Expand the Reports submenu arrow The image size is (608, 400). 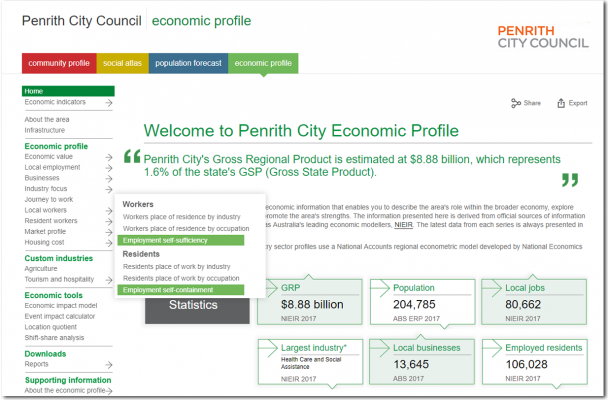107,365
